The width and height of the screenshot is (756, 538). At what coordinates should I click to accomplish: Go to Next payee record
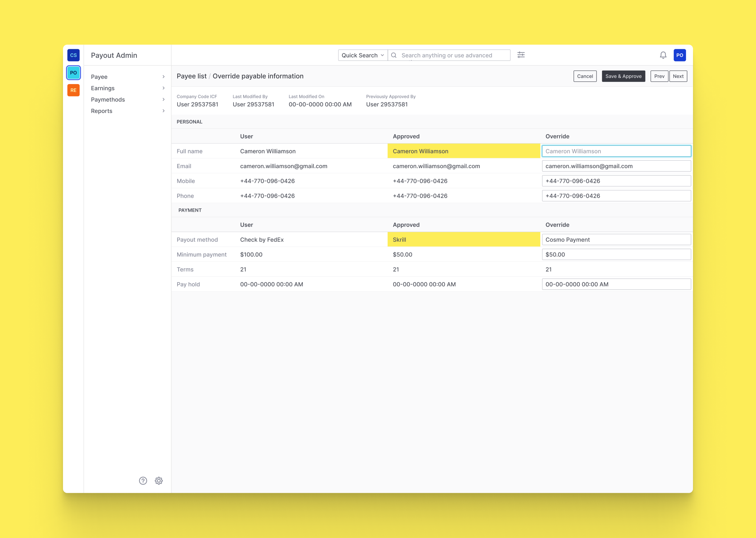point(678,76)
